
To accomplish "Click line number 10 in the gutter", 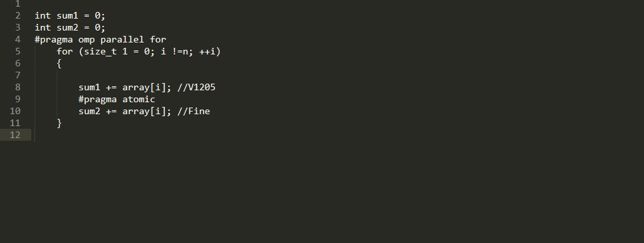I will 15,111.
